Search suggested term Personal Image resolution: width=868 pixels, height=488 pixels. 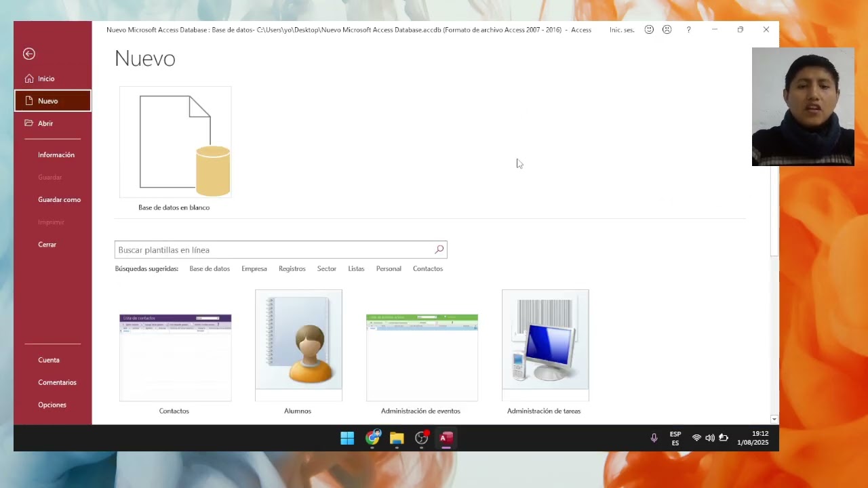(389, 268)
